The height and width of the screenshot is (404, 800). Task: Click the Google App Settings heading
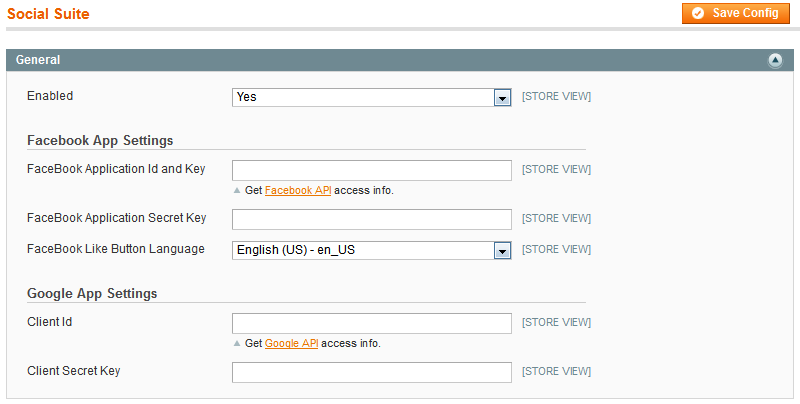click(92, 293)
